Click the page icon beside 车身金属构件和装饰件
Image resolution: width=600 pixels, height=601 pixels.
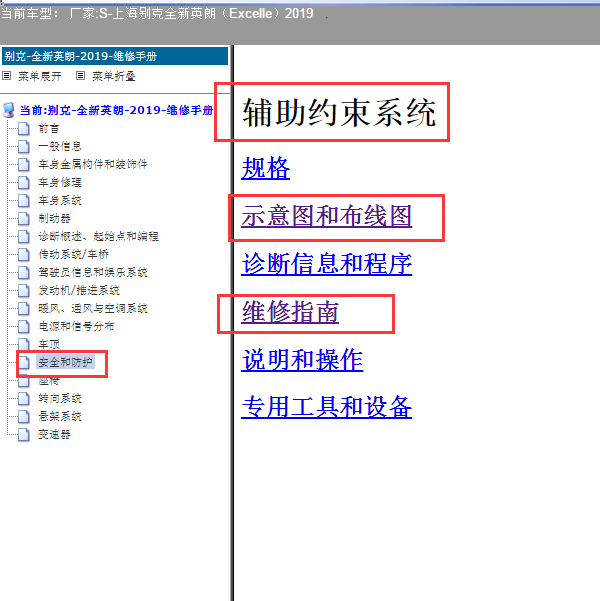[x=23, y=164]
